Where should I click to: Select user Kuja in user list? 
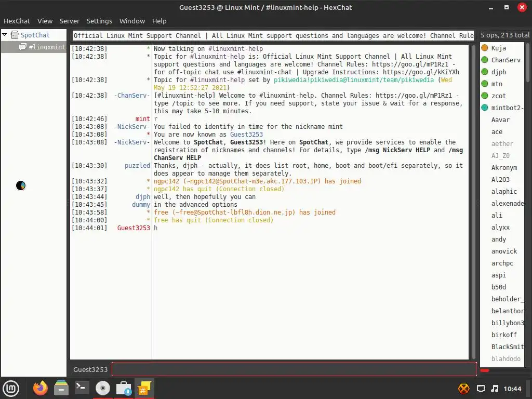click(x=498, y=48)
